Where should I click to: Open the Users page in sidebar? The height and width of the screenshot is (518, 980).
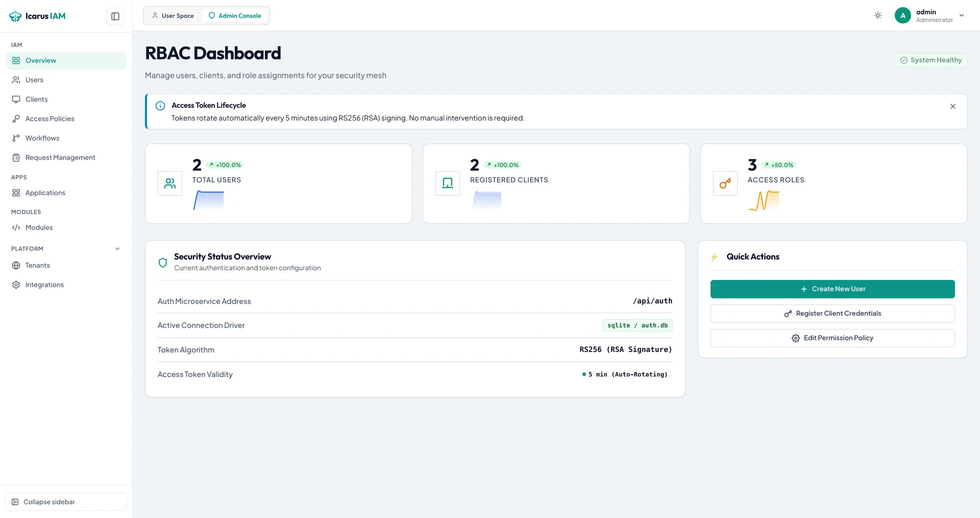[x=66, y=80]
